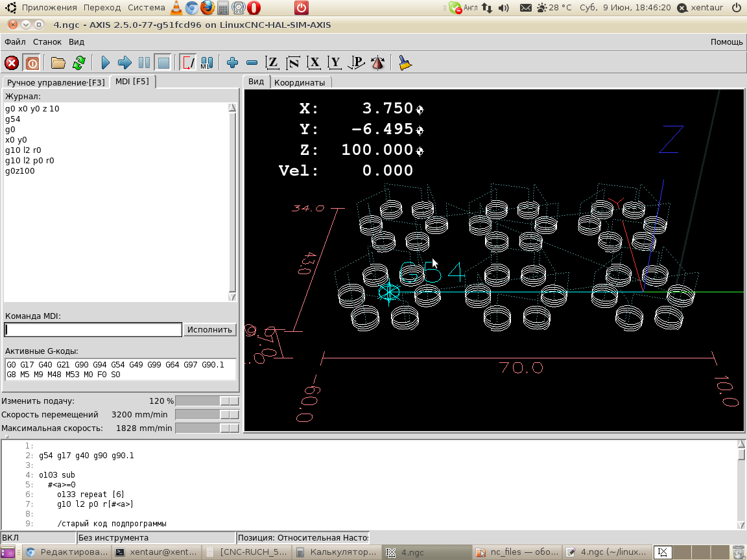This screenshot has width=747, height=560.
Task: Toggle machine power button
Action: click(x=31, y=63)
